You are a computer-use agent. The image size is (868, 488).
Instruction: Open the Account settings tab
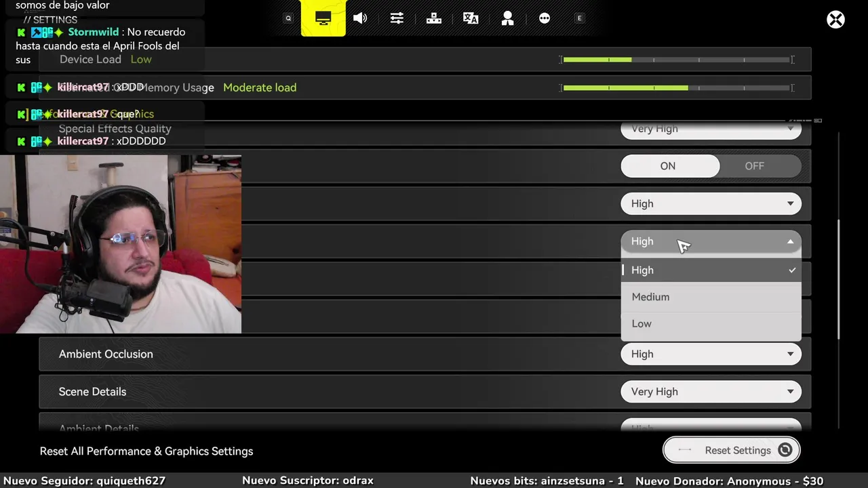pos(507,18)
